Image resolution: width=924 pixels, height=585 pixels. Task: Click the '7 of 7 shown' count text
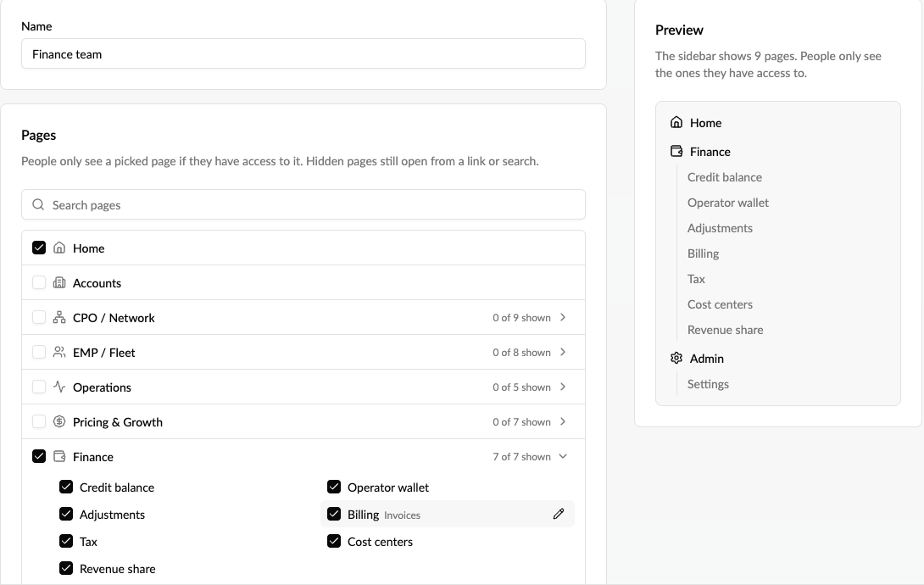click(521, 457)
